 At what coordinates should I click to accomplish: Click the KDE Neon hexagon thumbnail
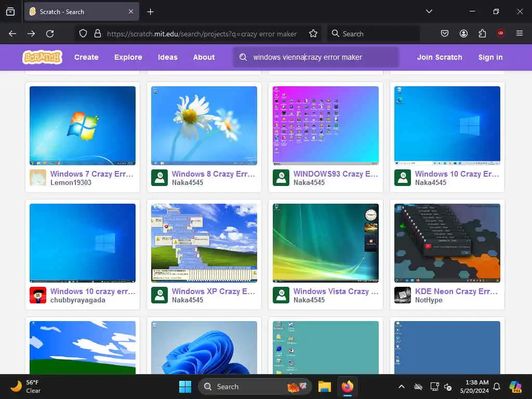447,243
